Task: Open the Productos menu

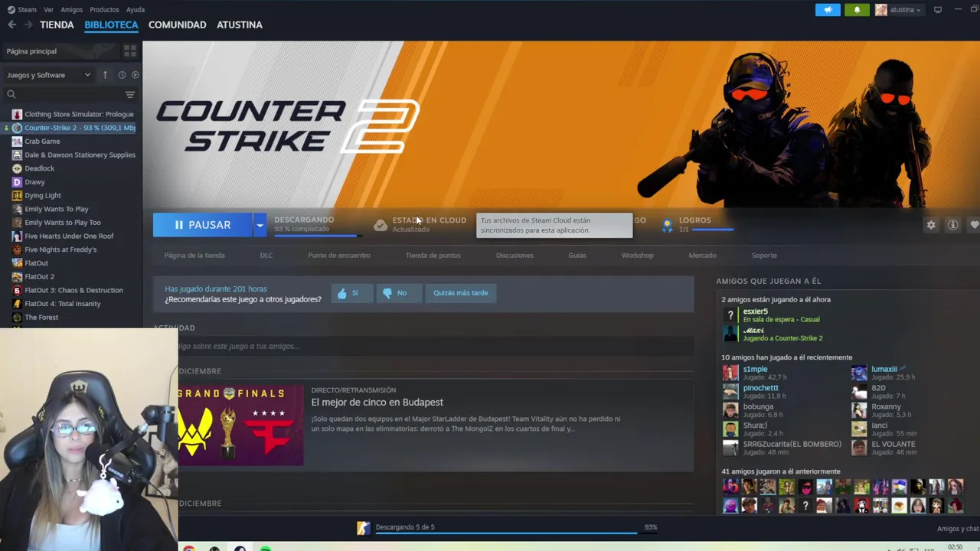Action: [x=104, y=10]
